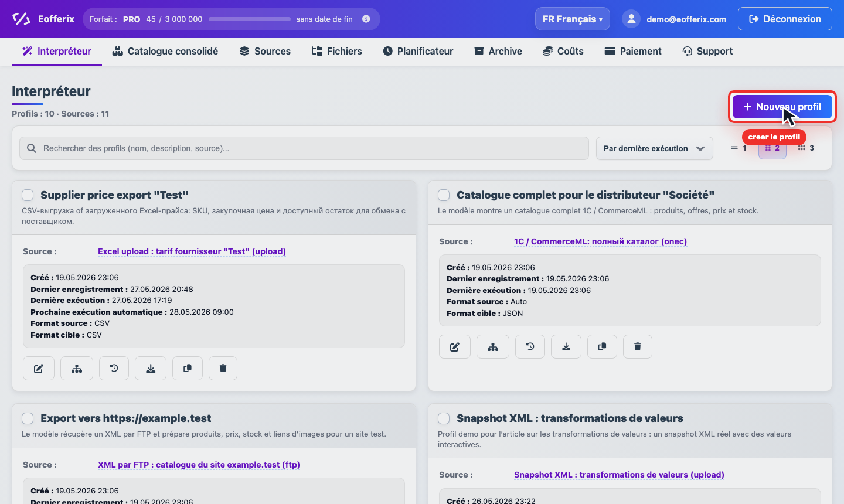The width and height of the screenshot is (844, 504).
Task: Switch to three-column grid view
Action: (x=806, y=148)
